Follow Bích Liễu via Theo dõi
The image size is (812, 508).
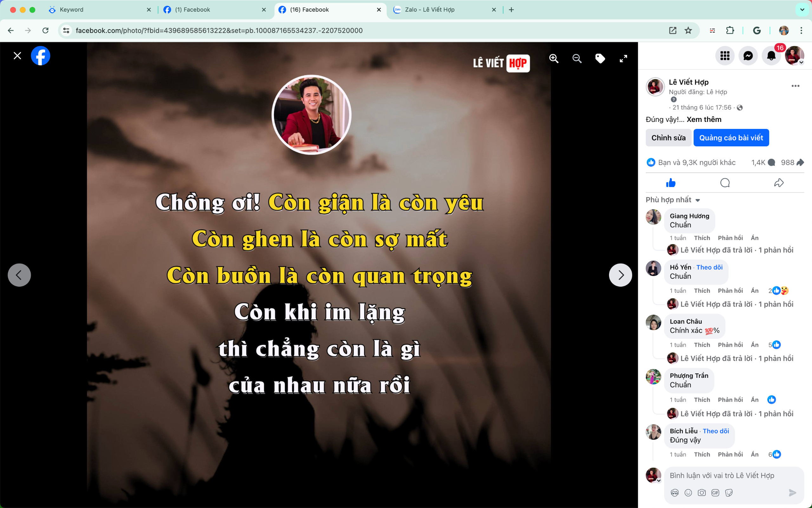[716, 431]
